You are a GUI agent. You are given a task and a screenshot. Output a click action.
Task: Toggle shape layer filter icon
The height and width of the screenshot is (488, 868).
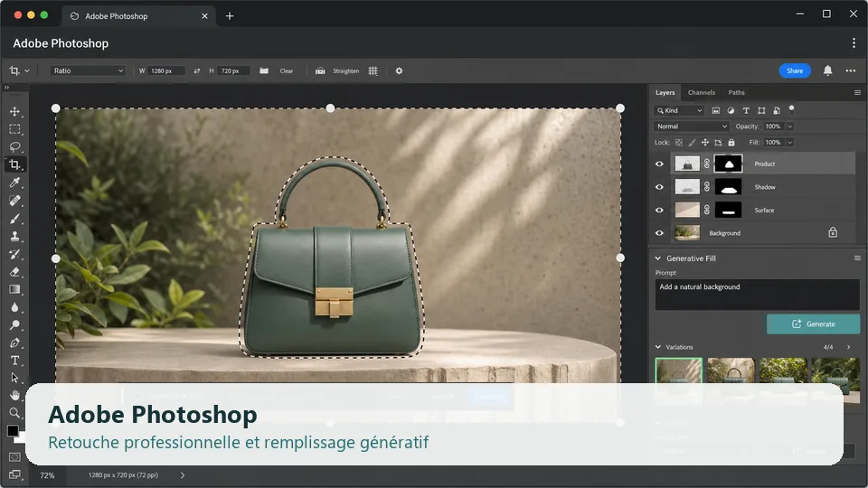tap(761, 110)
